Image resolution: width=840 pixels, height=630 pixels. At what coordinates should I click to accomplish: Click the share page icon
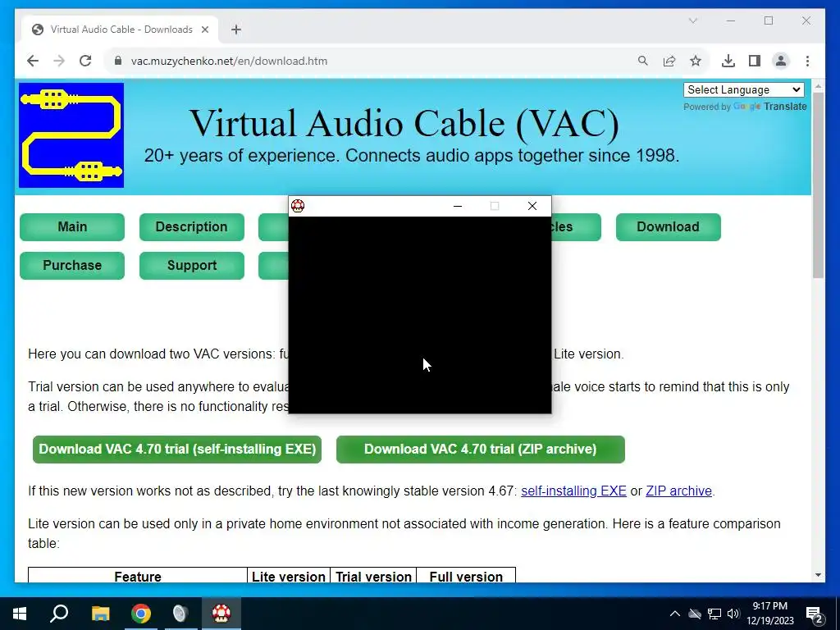tap(669, 61)
